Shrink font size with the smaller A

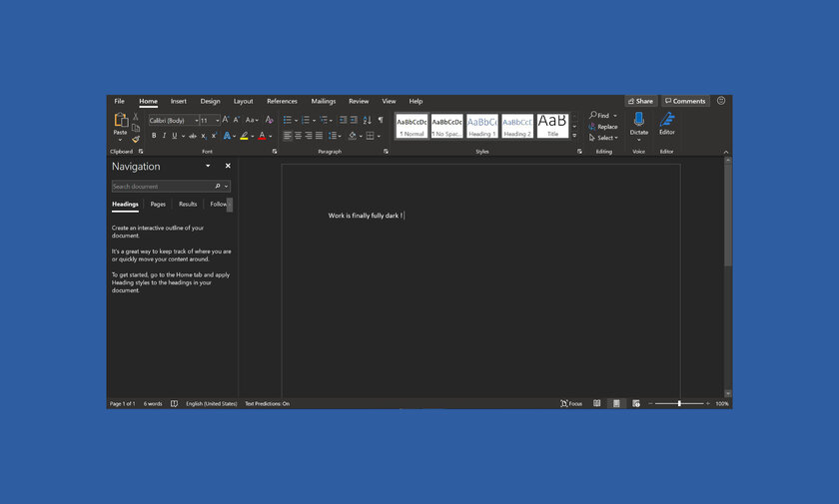tap(236, 120)
